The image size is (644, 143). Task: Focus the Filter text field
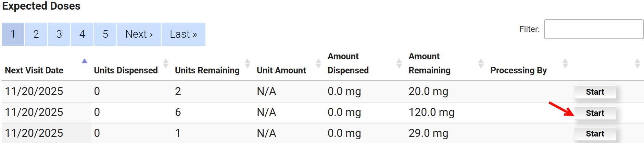594,29
